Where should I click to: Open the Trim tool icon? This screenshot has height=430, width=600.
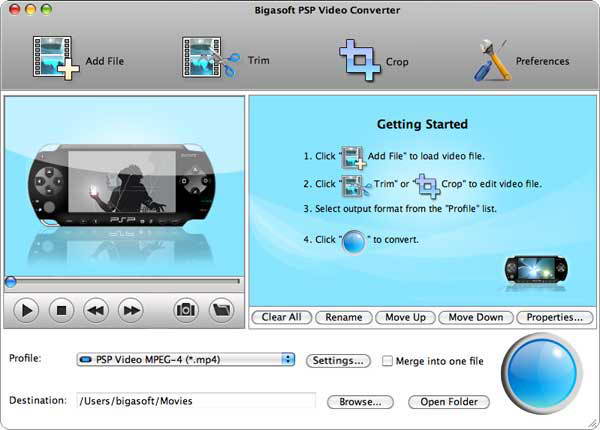[211, 57]
